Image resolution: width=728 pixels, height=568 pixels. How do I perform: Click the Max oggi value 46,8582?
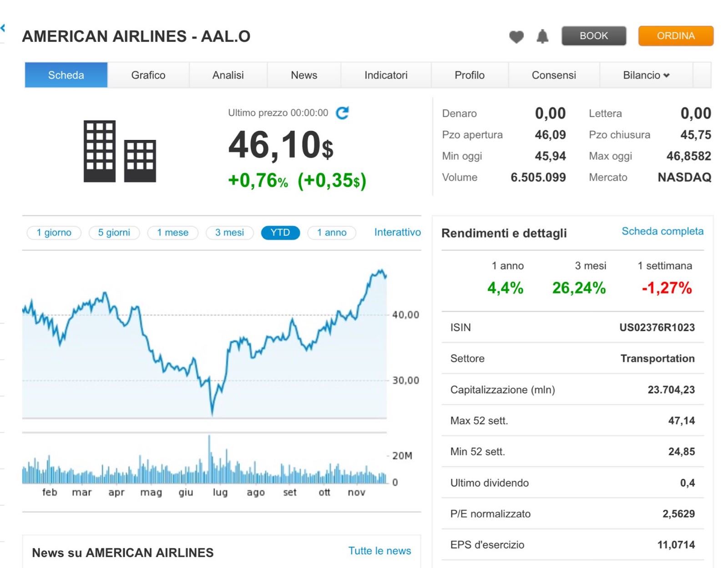(688, 156)
